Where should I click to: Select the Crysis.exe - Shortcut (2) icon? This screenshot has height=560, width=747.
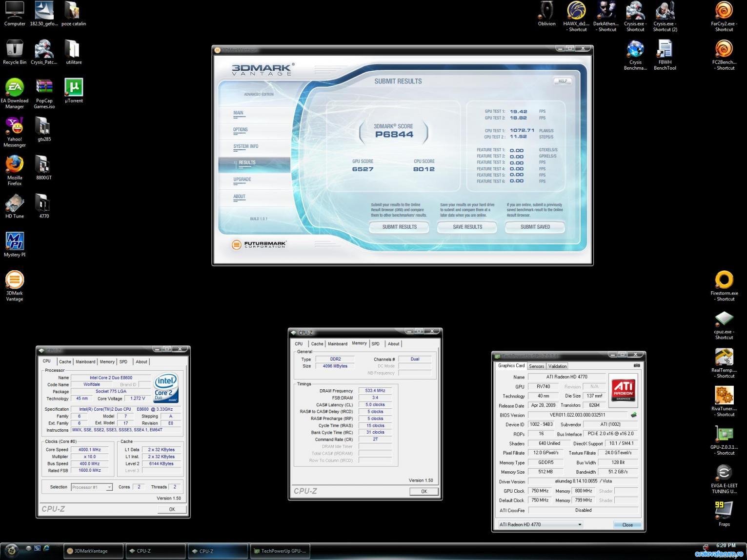665,17
